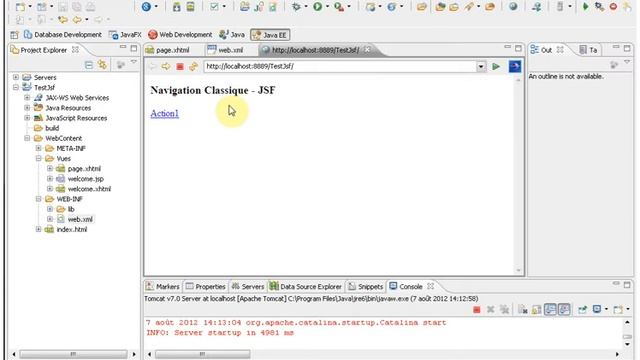This screenshot has height=360, width=640.
Task: Click the back history arrow in main toolbar
Action: pyautogui.click(x=77, y=20)
